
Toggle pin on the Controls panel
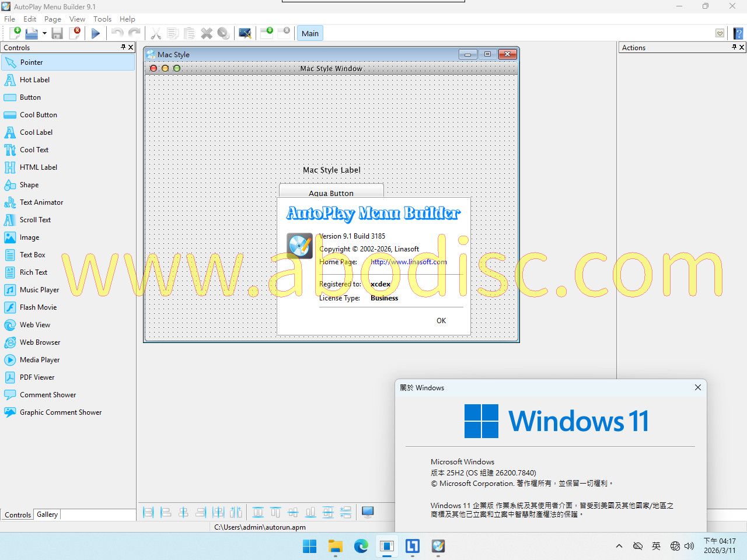(123, 47)
